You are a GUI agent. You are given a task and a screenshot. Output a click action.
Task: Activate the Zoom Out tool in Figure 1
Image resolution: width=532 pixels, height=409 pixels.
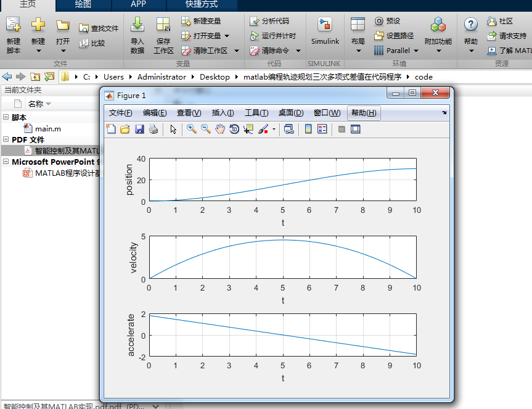tap(206, 129)
